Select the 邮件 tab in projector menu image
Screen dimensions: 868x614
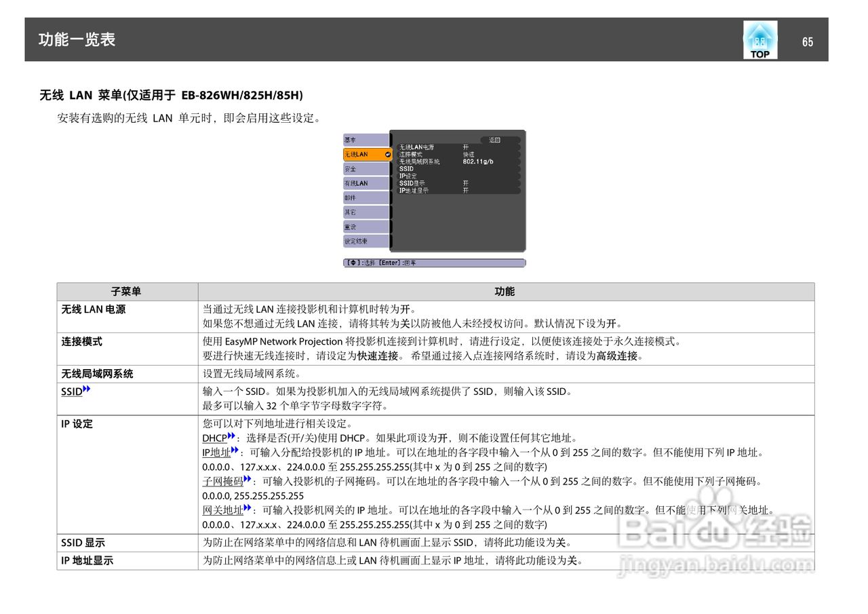tap(366, 198)
